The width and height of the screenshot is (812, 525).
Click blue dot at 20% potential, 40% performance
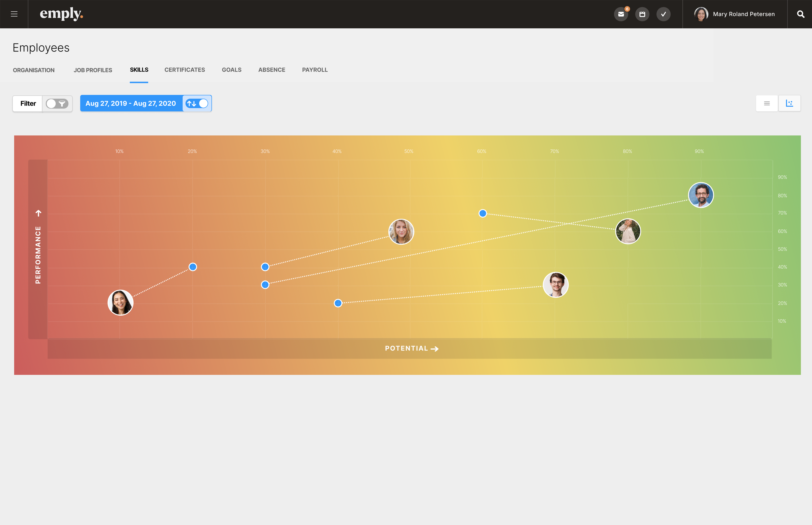tap(193, 267)
